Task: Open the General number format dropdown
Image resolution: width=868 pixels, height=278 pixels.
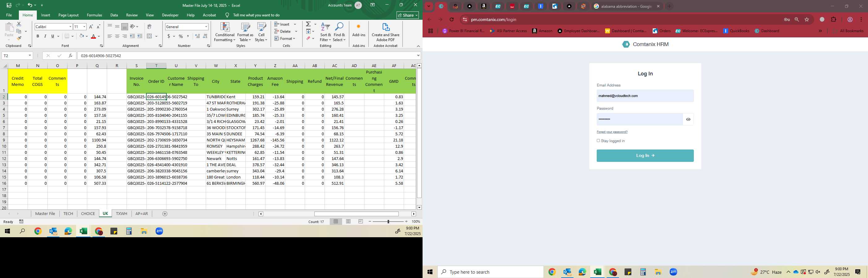Action: [x=206, y=27]
